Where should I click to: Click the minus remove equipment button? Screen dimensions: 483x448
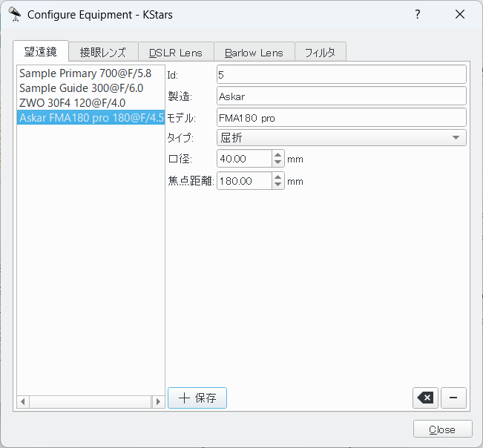point(453,398)
